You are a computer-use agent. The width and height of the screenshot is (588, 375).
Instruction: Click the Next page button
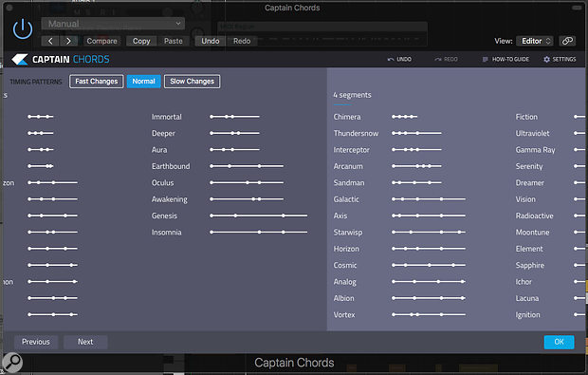[85, 342]
